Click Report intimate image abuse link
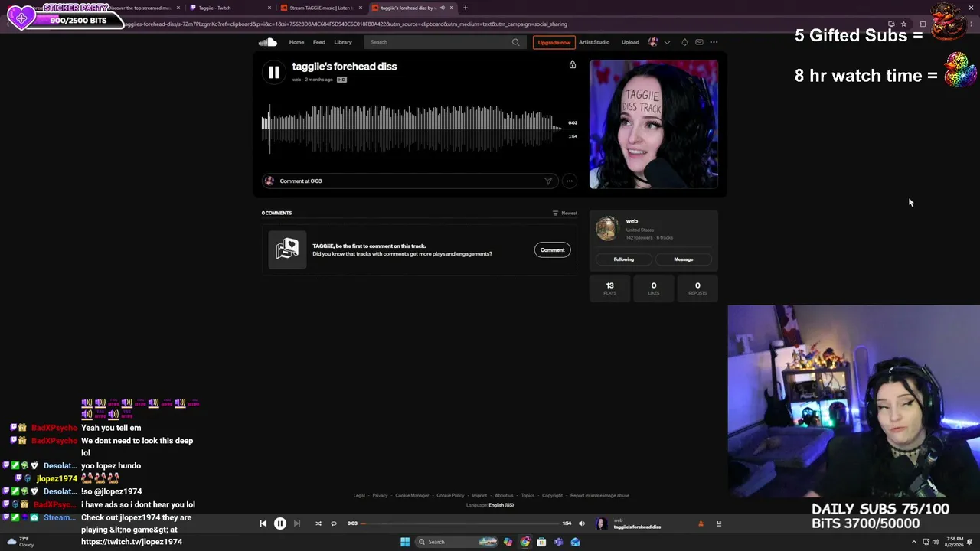Image resolution: width=980 pixels, height=551 pixels. point(599,495)
